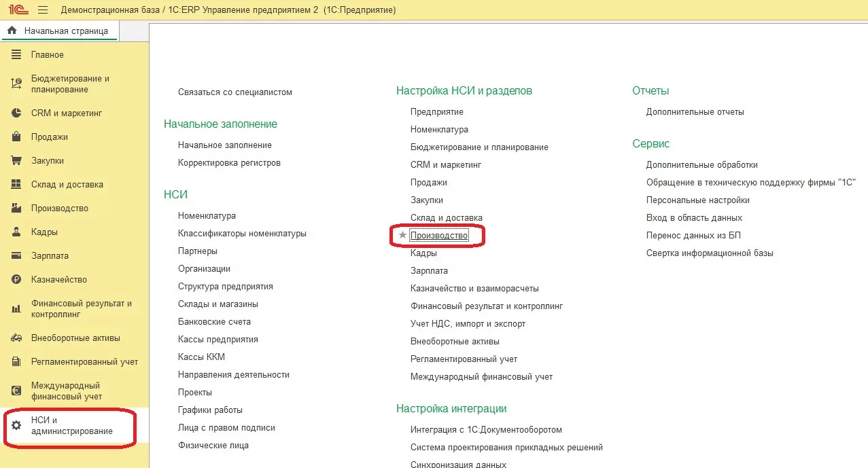Open the Партнеры list

[198, 251]
